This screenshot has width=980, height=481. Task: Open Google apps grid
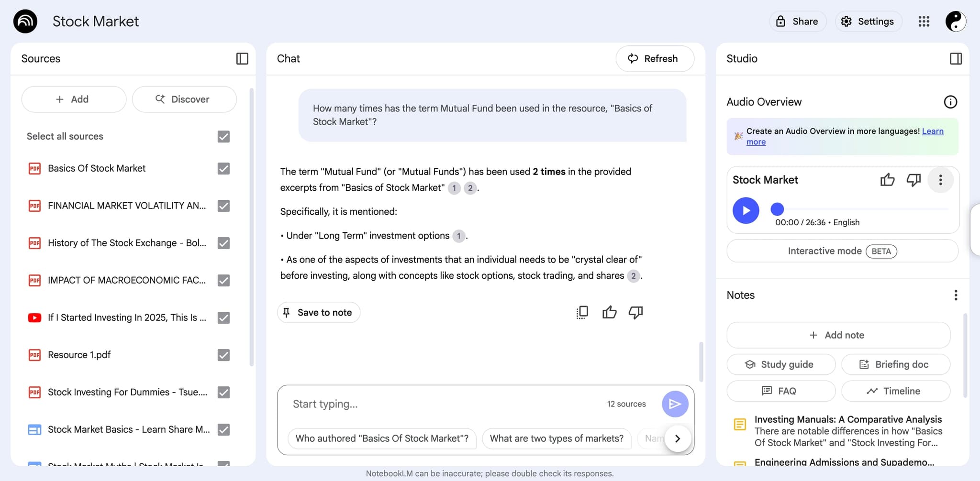coord(924,22)
